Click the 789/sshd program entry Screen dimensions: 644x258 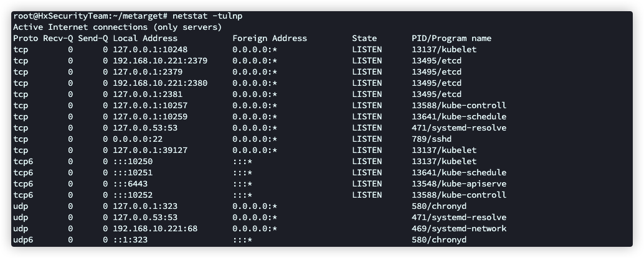tap(432, 139)
